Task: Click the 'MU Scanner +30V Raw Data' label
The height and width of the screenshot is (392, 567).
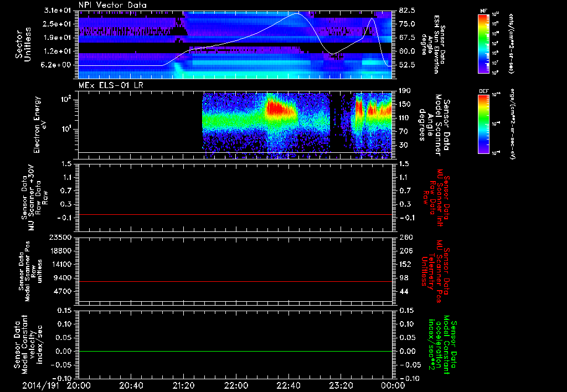Action: pos(35,198)
